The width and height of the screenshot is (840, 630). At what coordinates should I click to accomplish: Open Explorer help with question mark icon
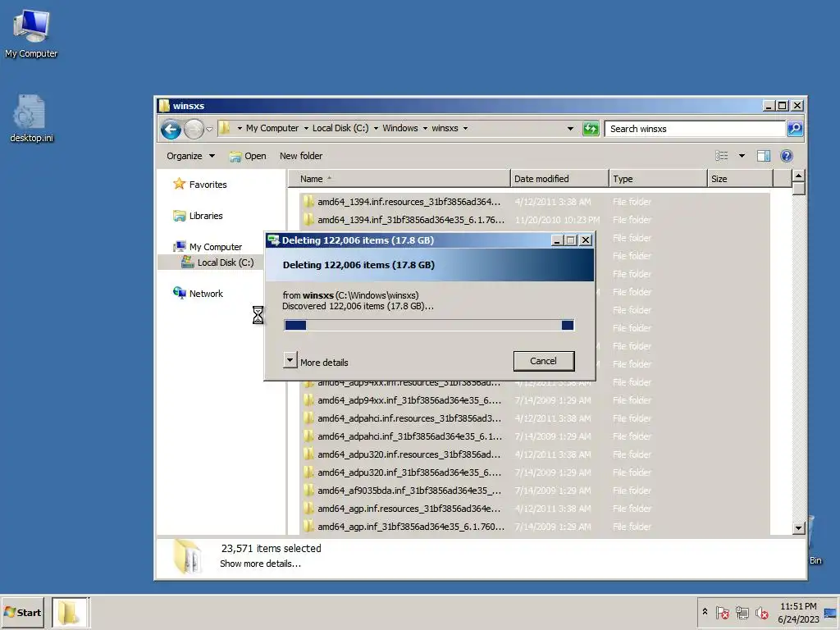(787, 156)
